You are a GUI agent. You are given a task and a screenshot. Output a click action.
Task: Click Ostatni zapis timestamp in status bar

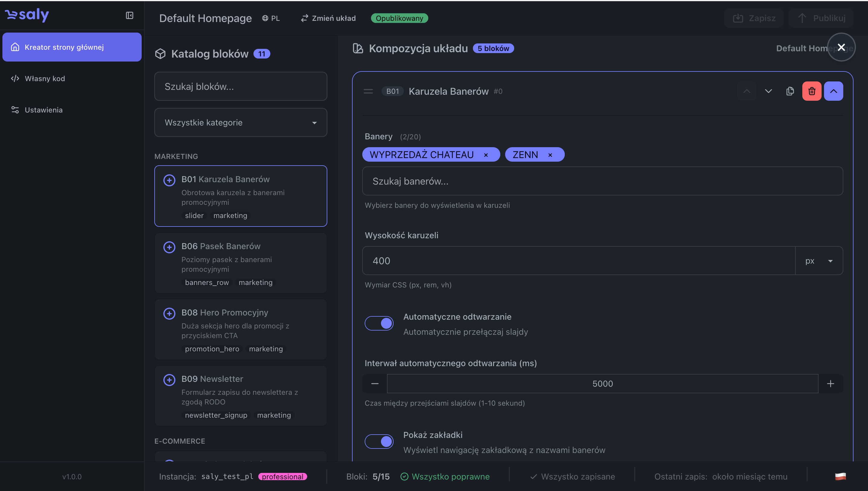(721, 477)
